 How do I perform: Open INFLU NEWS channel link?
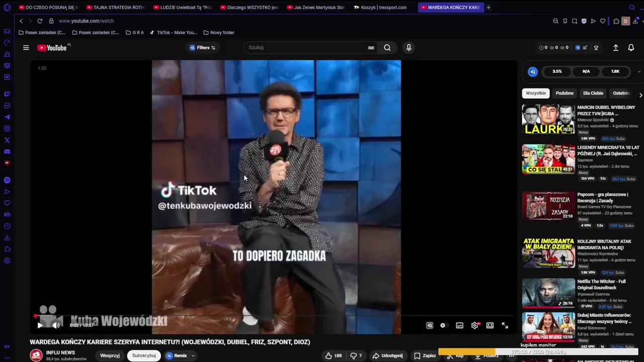(x=60, y=352)
